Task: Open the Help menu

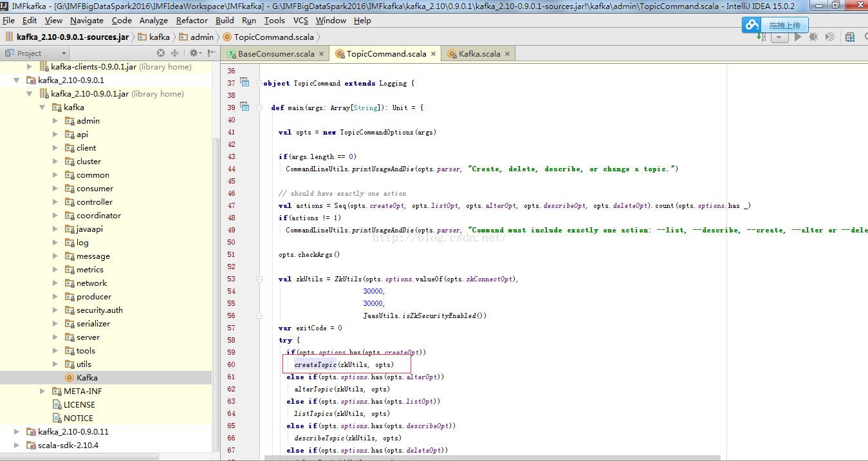Action: coord(362,21)
